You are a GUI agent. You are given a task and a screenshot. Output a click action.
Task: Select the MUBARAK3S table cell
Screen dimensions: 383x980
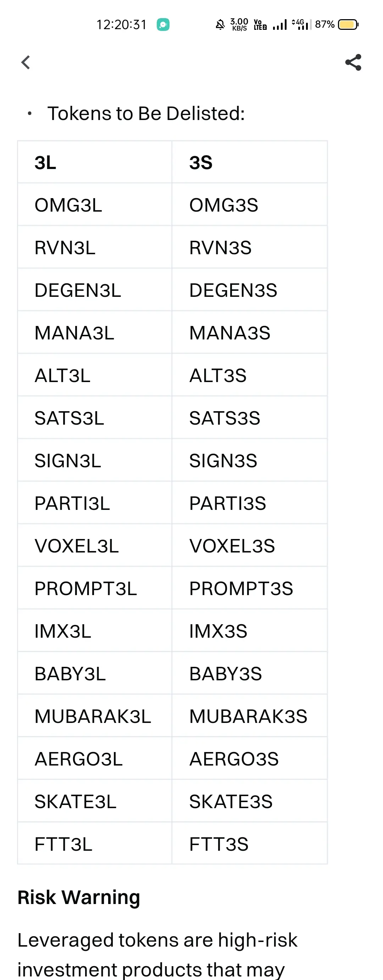(x=249, y=716)
